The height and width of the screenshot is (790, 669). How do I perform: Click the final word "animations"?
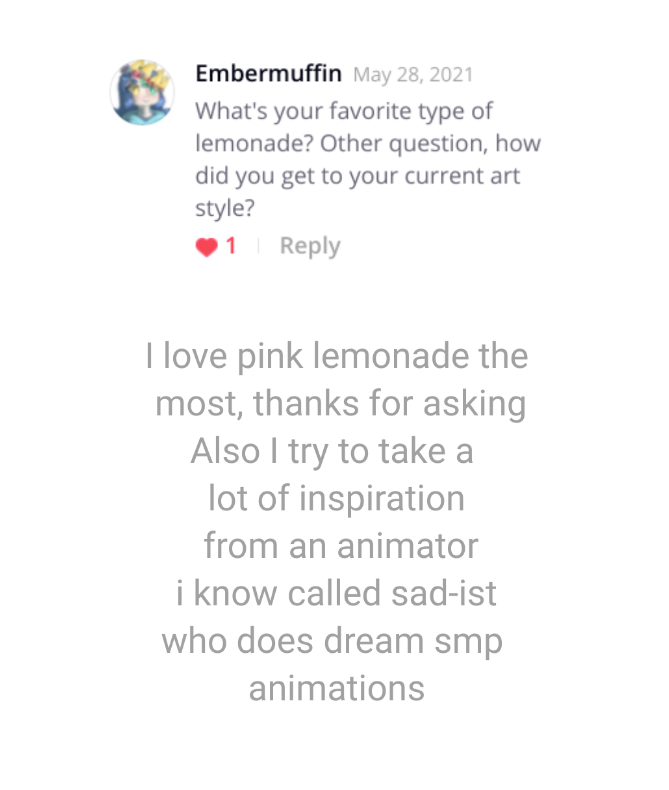pyautogui.click(x=336, y=688)
